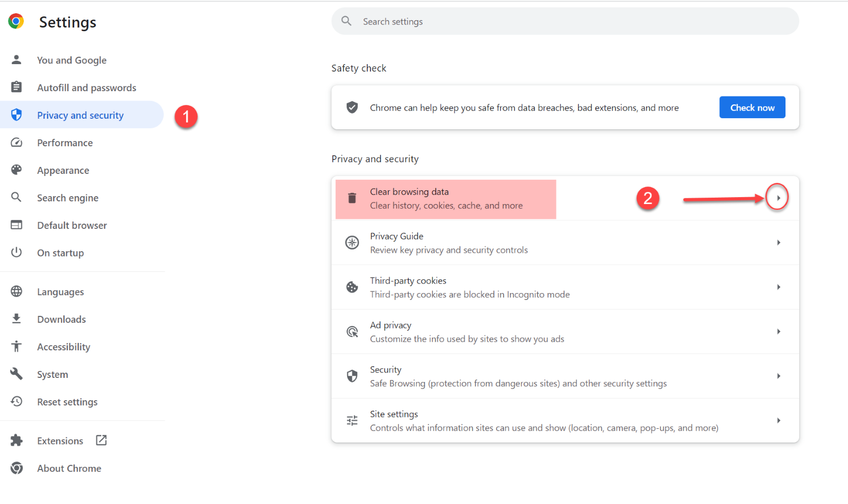848x504 pixels.
Task: Click the external link icon beside Extensions
Action: (101, 440)
